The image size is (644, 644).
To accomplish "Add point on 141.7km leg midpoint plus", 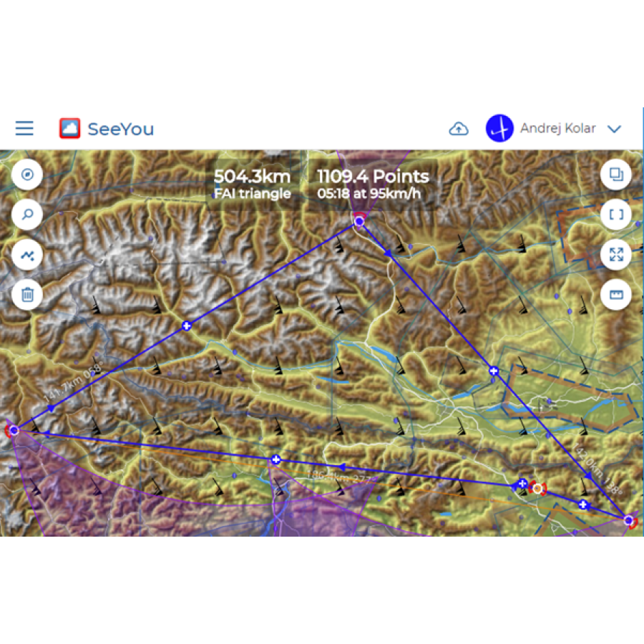I will [x=187, y=326].
